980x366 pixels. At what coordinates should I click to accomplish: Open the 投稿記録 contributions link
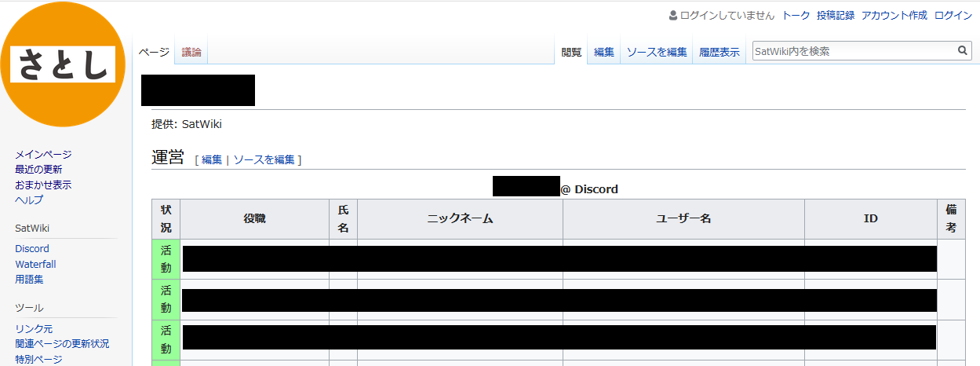[835, 15]
